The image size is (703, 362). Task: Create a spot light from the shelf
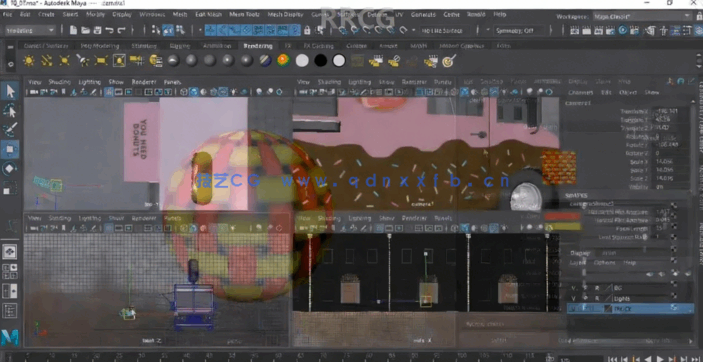tap(82, 61)
